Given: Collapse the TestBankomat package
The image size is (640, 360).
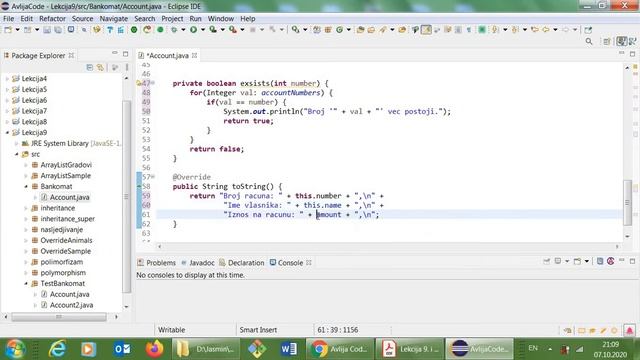Looking at the screenshot, I should pyautogui.click(x=26, y=283).
